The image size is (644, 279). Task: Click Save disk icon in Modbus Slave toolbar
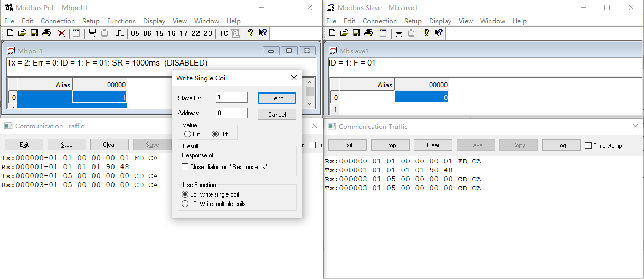point(356,33)
